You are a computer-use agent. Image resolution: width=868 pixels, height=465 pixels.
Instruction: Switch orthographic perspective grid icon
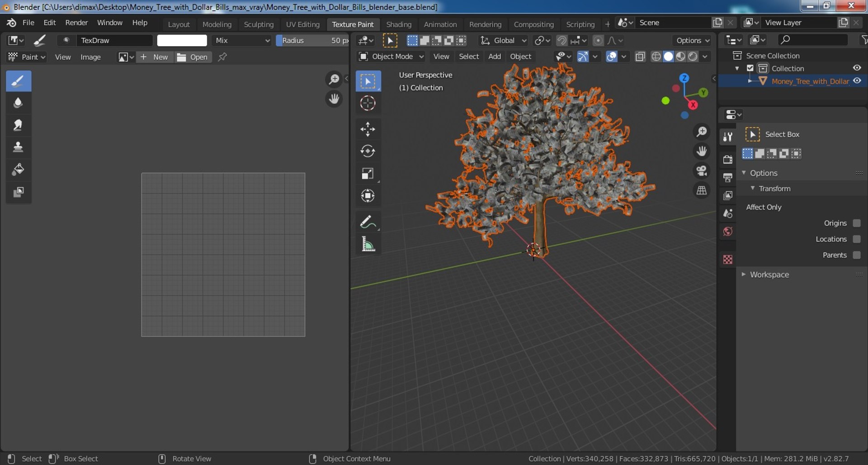click(x=702, y=190)
